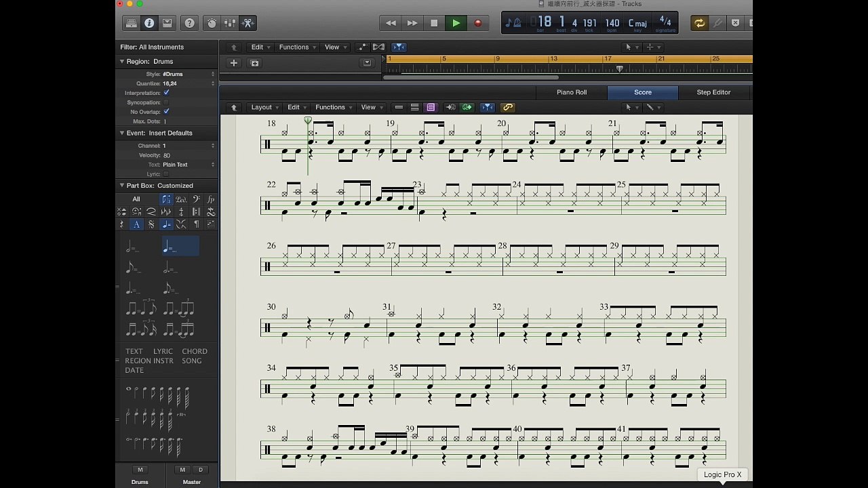Toggle the Interpretation checkbox

click(x=166, y=92)
